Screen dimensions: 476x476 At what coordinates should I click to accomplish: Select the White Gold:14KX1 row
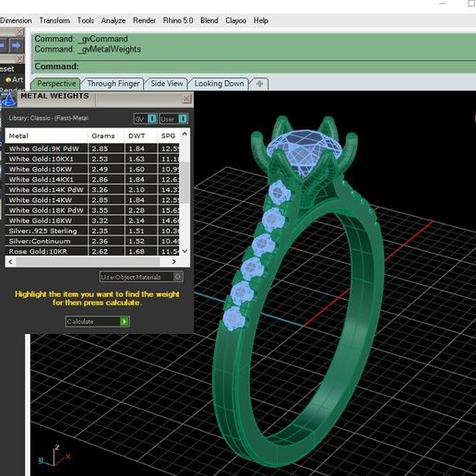pyautogui.click(x=92, y=180)
